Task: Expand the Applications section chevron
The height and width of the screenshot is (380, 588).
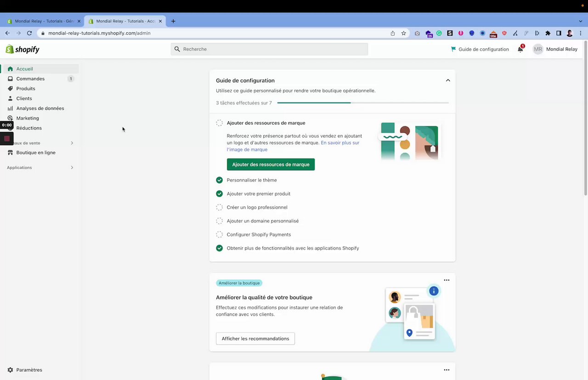Action: click(x=72, y=168)
